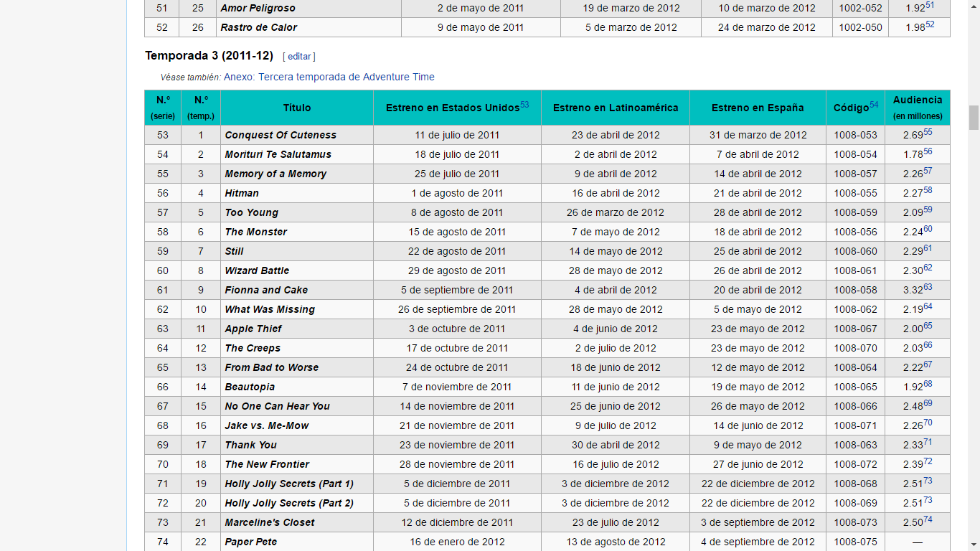Open reference 63 next to audience 3.32

point(928,287)
